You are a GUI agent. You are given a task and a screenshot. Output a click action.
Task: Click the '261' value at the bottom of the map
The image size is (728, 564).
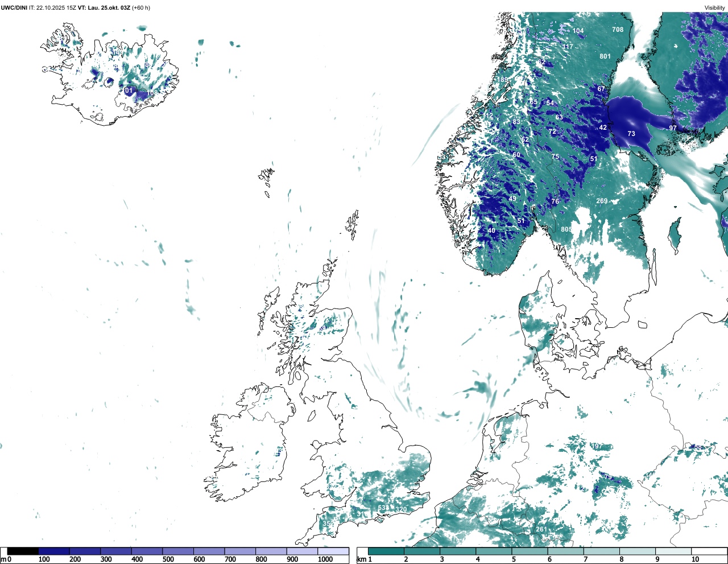(x=541, y=529)
